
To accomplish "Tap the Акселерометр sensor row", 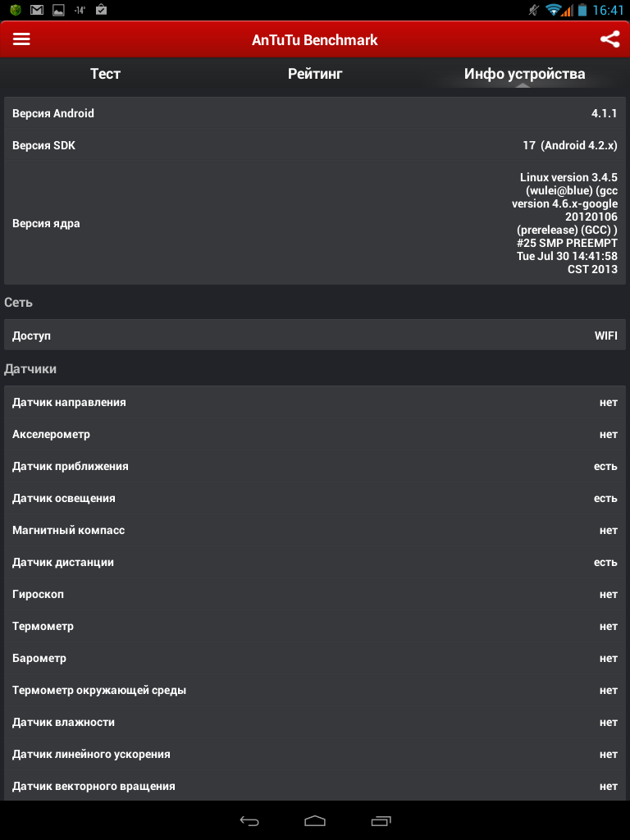I will [x=315, y=434].
